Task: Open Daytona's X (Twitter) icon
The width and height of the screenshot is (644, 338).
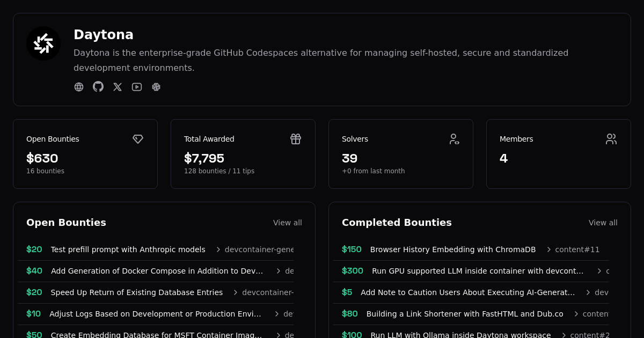Action: click(118, 87)
